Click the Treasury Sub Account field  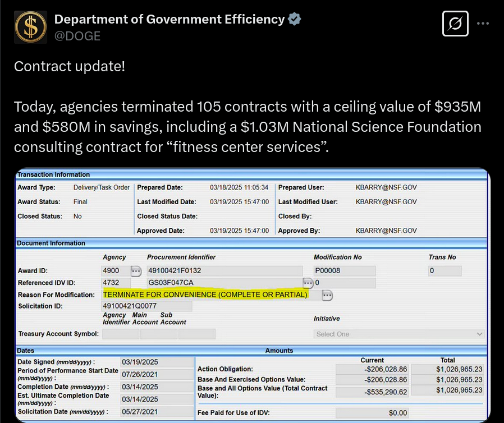tap(196, 334)
